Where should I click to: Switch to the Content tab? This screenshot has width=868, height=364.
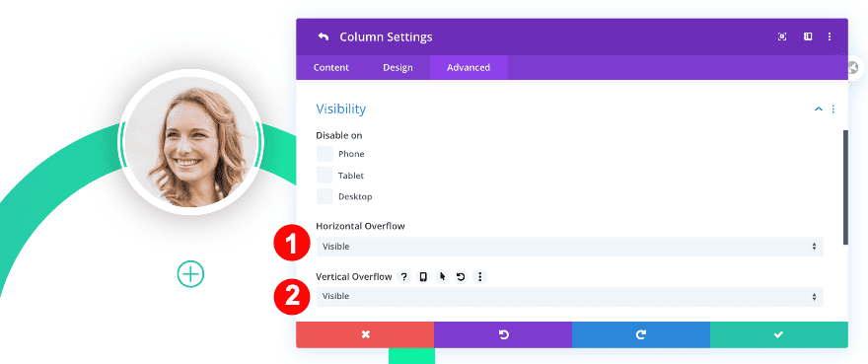pyautogui.click(x=331, y=68)
